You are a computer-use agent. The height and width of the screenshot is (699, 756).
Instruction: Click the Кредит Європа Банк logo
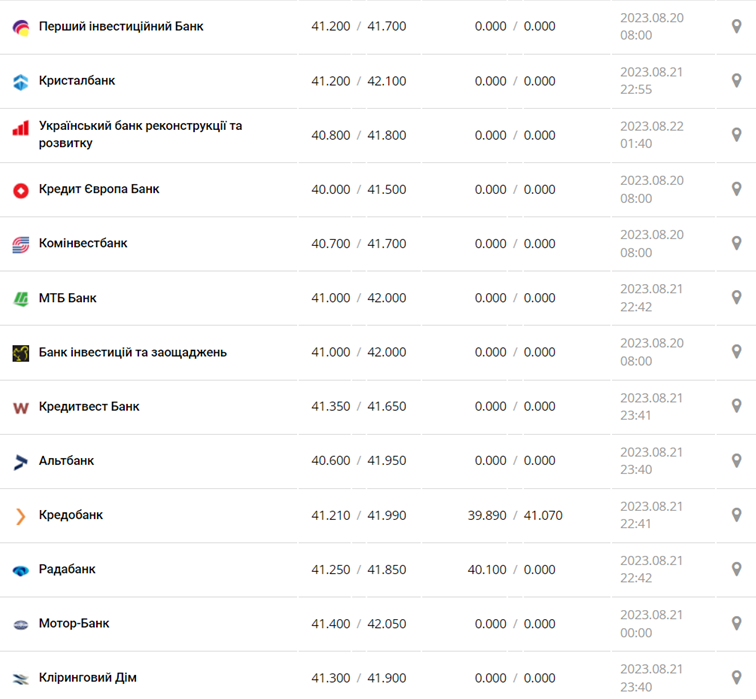tap(21, 190)
